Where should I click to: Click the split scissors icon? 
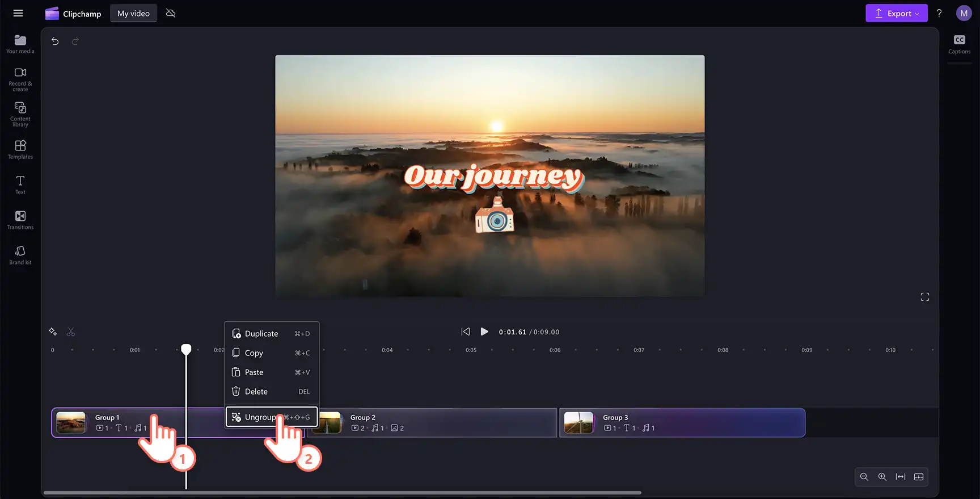(71, 332)
